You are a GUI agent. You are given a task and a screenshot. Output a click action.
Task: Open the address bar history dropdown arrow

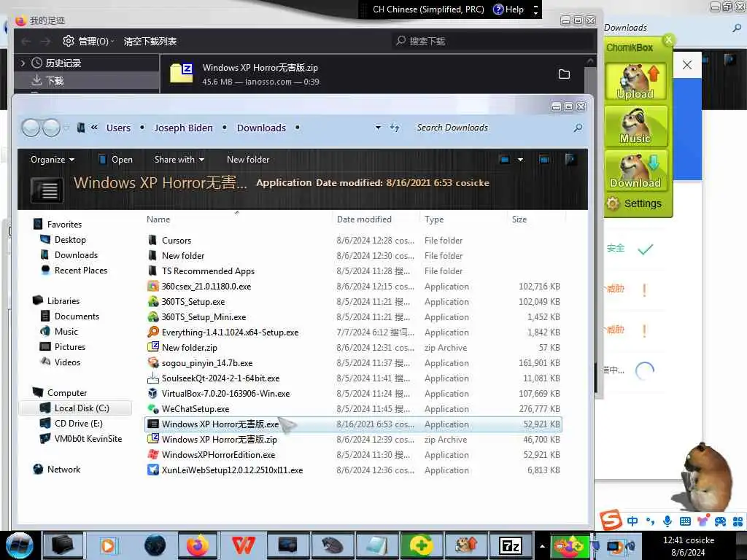(378, 128)
